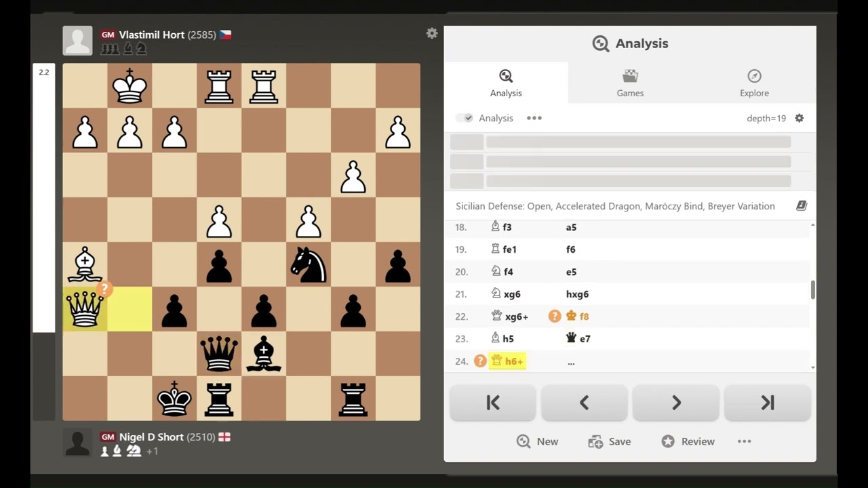The height and width of the screenshot is (488, 868).
Task: Start a New analysis
Action: tap(537, 441)
